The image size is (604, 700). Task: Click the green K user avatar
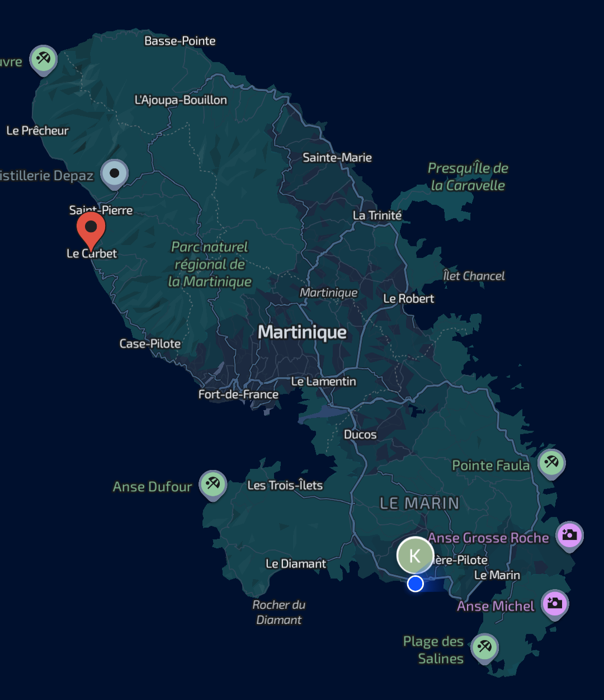click(415, 555)
